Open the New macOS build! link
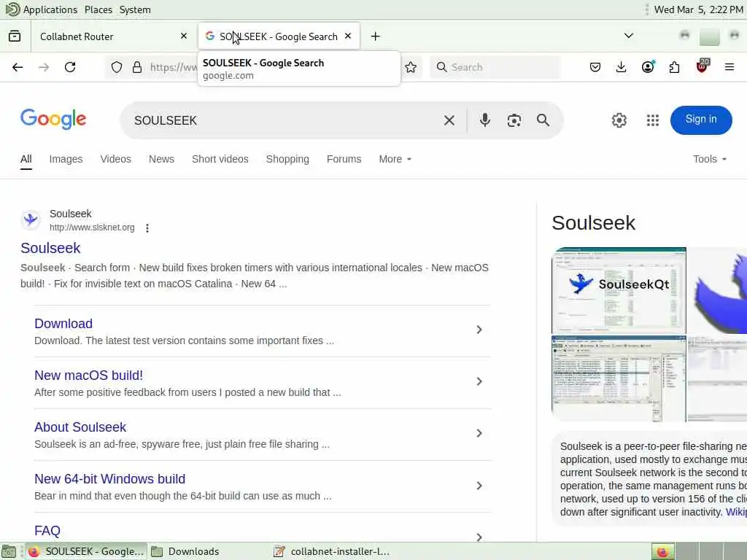 [x=88, y=376]
